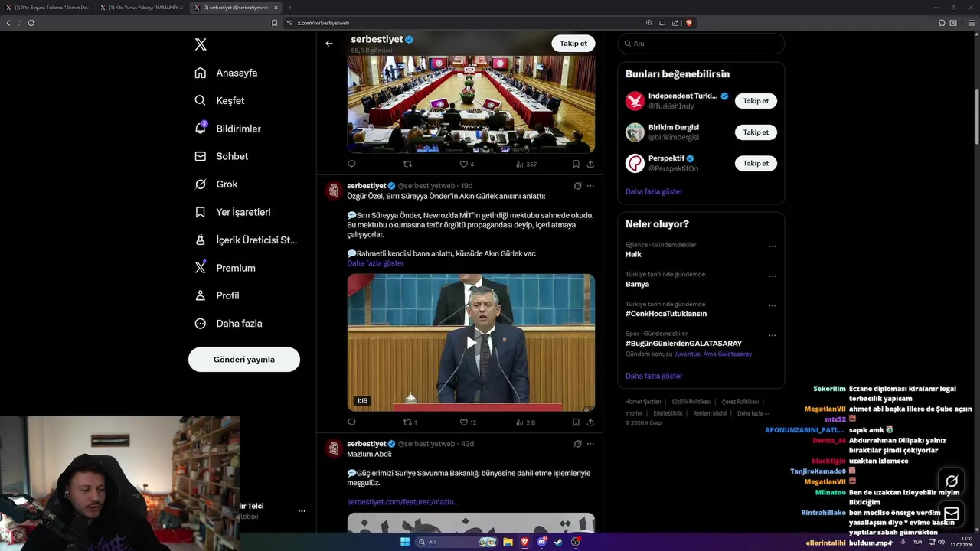Share the Özgür Özel video post

pos(590,422)
